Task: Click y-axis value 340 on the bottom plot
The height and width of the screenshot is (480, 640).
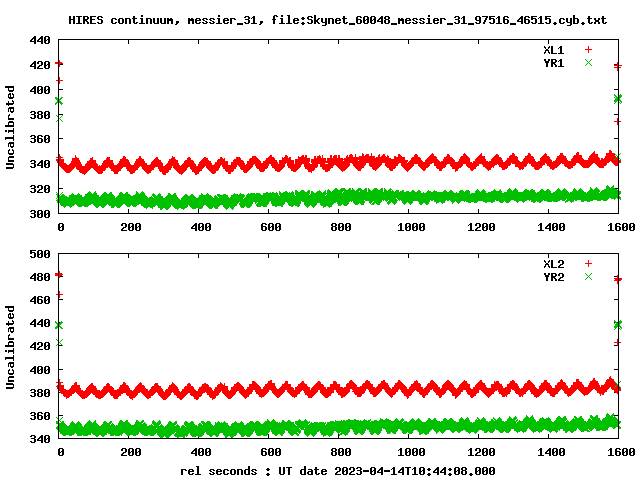Action: [40, 439]
